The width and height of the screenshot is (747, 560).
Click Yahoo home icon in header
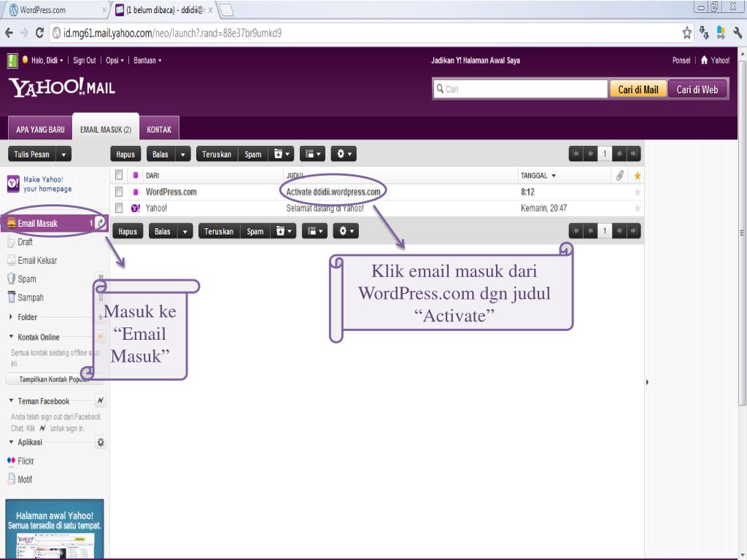click(x=704, y=60)
